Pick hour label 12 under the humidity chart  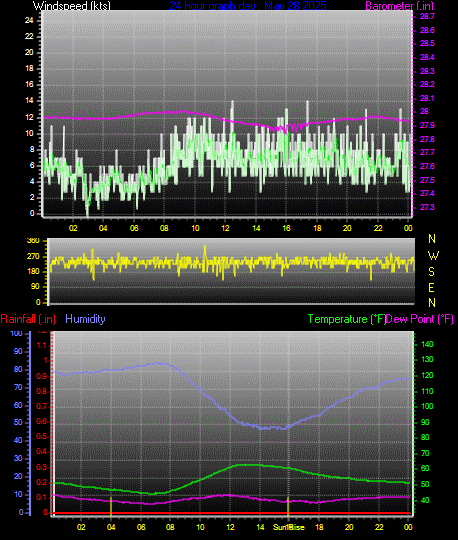(x=230, y=527)
